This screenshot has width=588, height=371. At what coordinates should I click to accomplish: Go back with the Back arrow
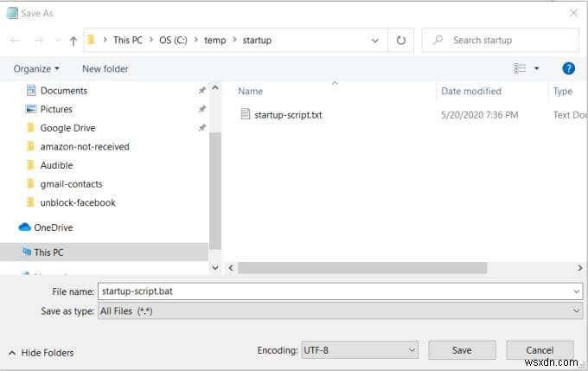(x=15, y=40)
